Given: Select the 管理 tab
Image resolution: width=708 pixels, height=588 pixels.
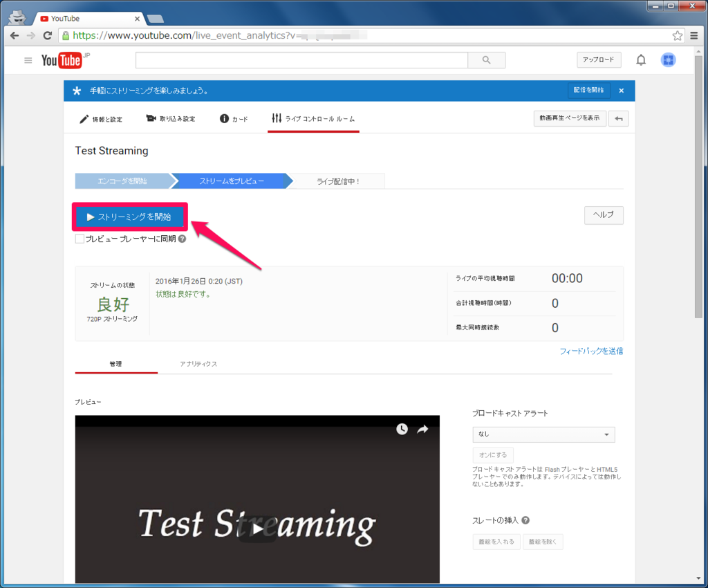Looking at the screenshot, I should tap(116, 364).
